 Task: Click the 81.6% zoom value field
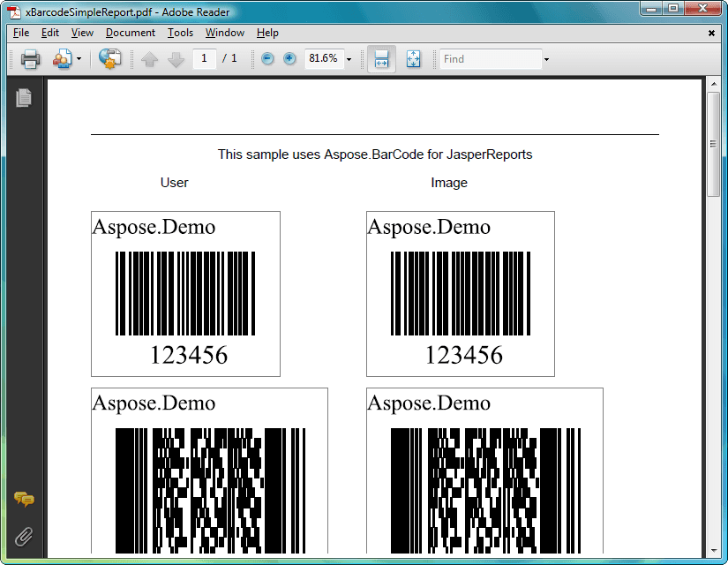click(324, 58)
